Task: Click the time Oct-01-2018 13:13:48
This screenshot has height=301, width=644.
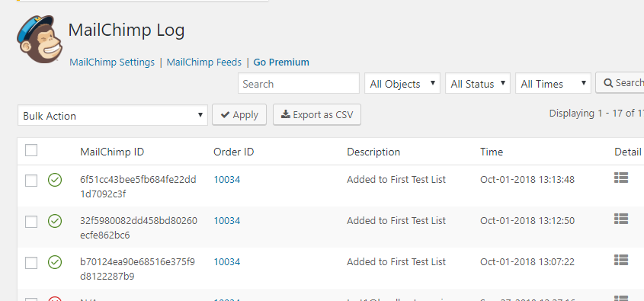Action: click(527, 179)
